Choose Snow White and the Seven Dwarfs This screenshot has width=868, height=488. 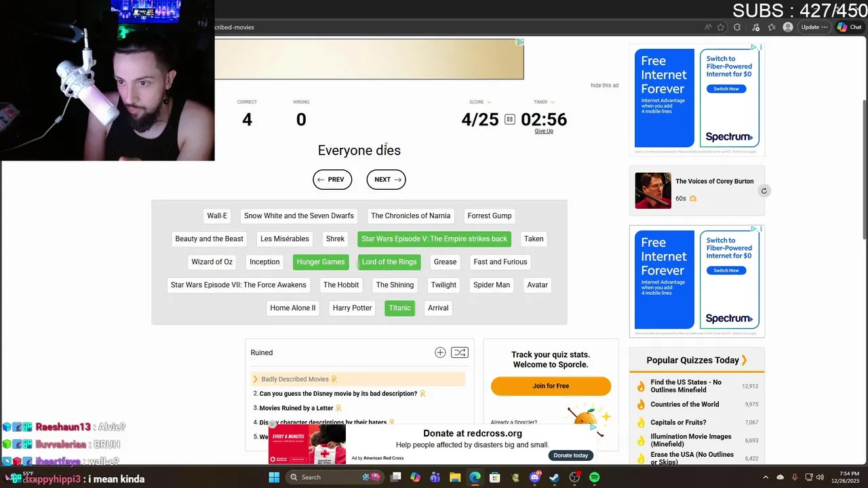299,216
